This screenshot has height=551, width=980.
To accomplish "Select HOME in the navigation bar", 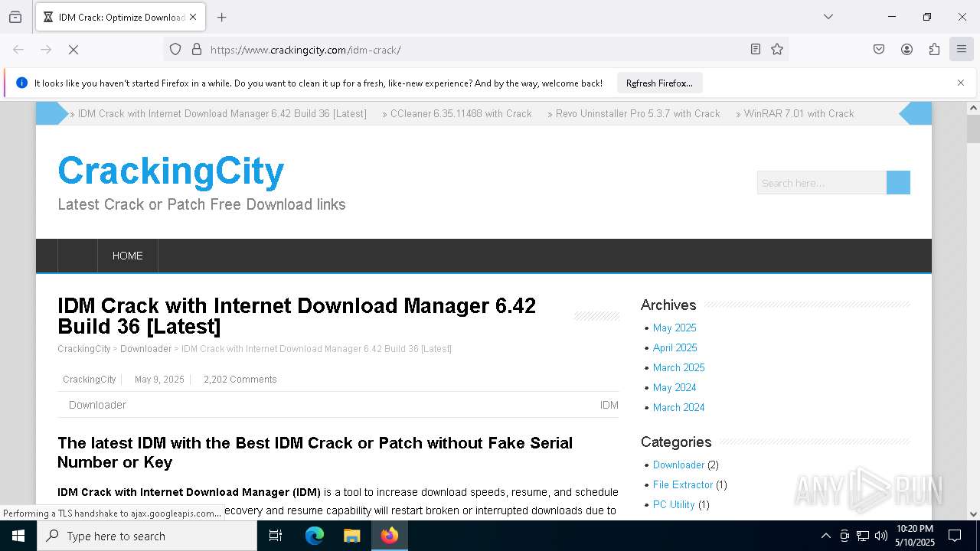I will 127,256.
